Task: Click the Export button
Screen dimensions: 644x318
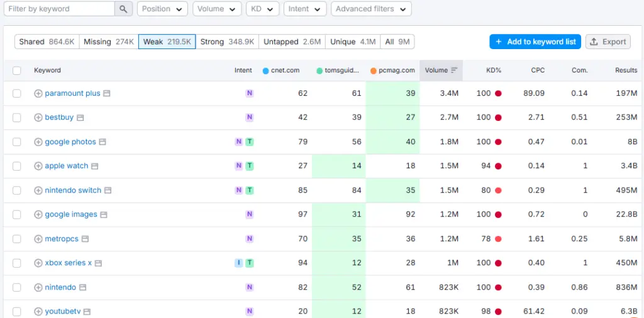Action: [x=608, y=42]
